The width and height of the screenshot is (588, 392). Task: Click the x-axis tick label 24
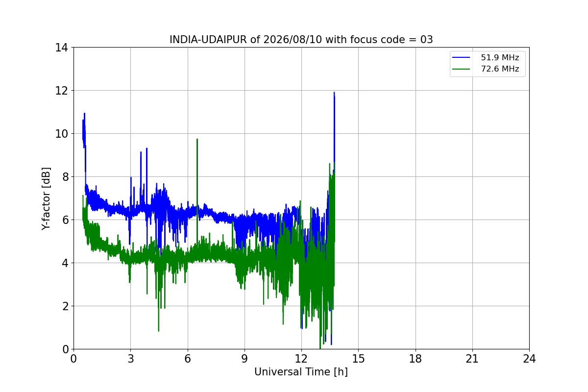pyautogui.click(x=529, y=359)
